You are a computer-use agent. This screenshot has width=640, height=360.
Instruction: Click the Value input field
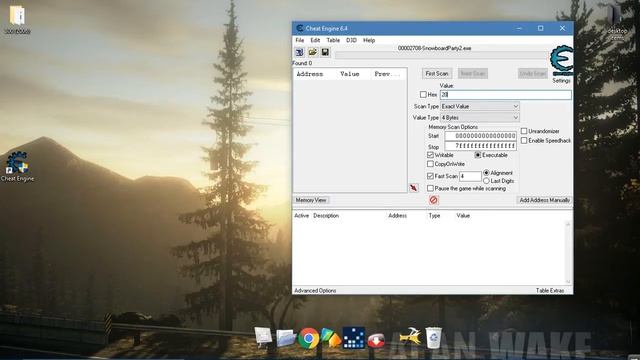pyautogui.click(x=506, y=95)
